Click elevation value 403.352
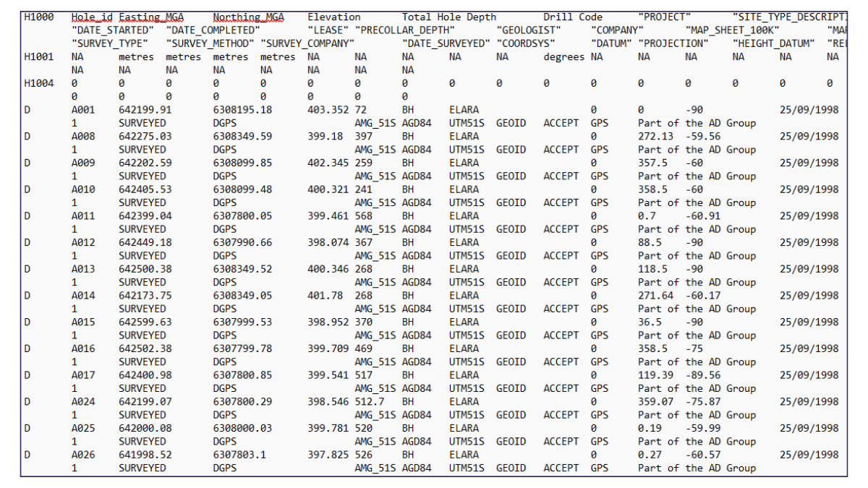This screenshot has height=488, width=868. [328, 110]
